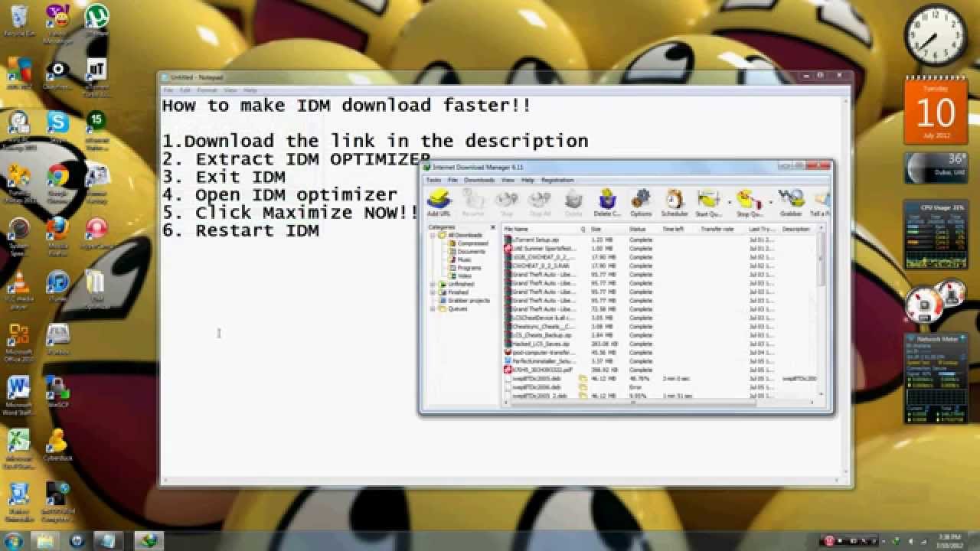Select the PerfectUninstaller Setup download row

(660, 360)
